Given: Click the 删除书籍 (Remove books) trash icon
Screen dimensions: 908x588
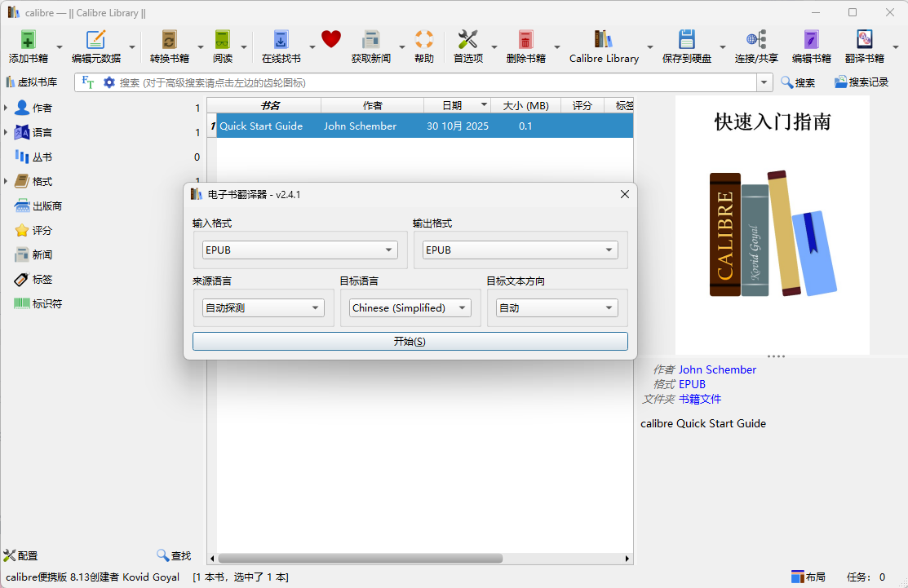Looking at the screenshot, I should [x=525, y=40].
